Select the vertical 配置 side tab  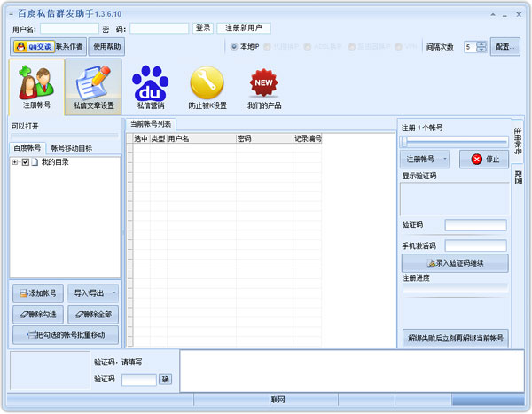(x=518, y=177)
